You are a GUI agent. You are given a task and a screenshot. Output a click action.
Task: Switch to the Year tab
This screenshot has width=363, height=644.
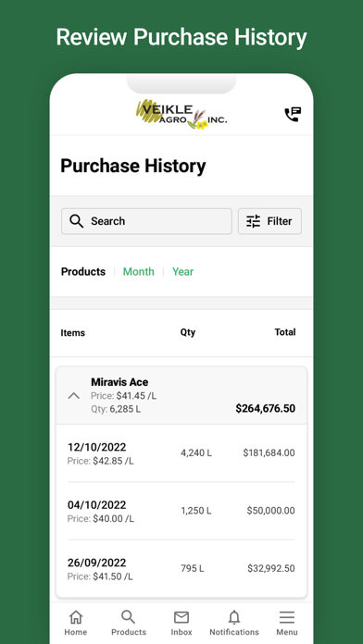183,271
